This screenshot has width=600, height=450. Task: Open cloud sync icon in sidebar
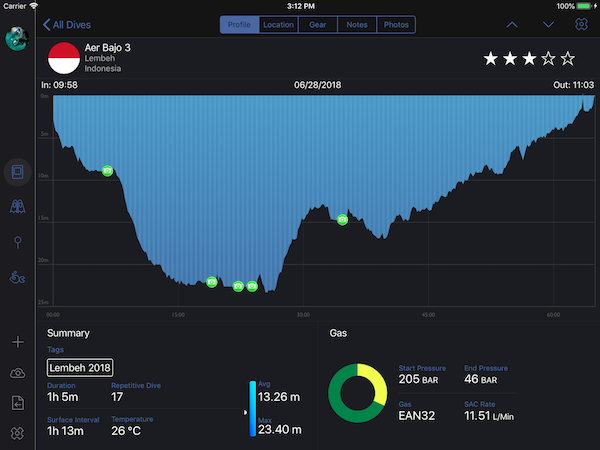[17, 373]
